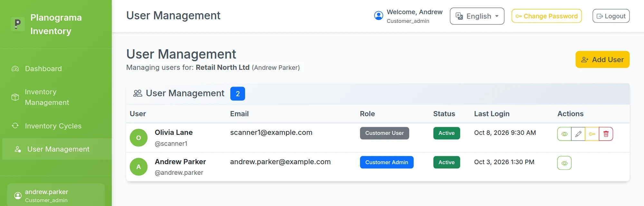The height and width of the screenshot is (206, 644).
Task: Click email scanner1@example.com
Action: [x=271, y=133]
